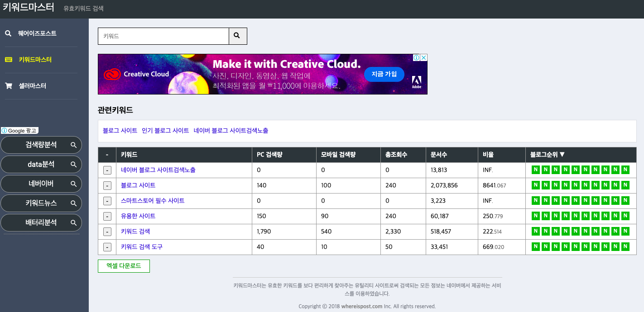Open 유용한 사이트 keyword link
Viewport: 644px width, 312px height.
pos(138,216)
